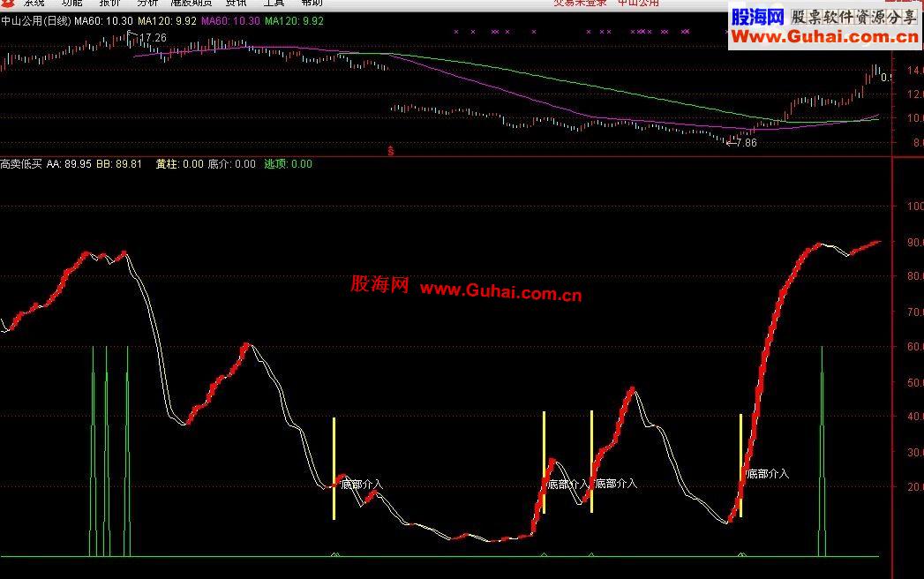The image size is (924, 579).
Task: Click the 底介: 0.00 indicator value
Action: tap(231, 164)
